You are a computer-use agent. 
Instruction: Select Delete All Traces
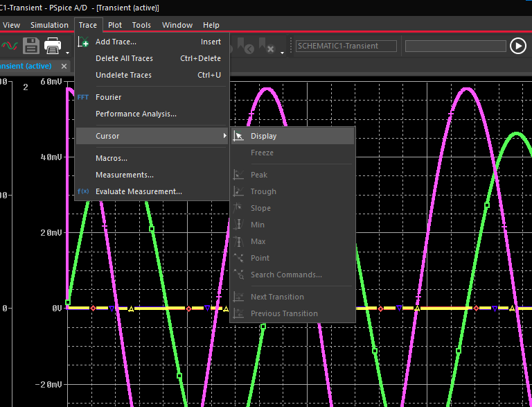pos(152,58)
